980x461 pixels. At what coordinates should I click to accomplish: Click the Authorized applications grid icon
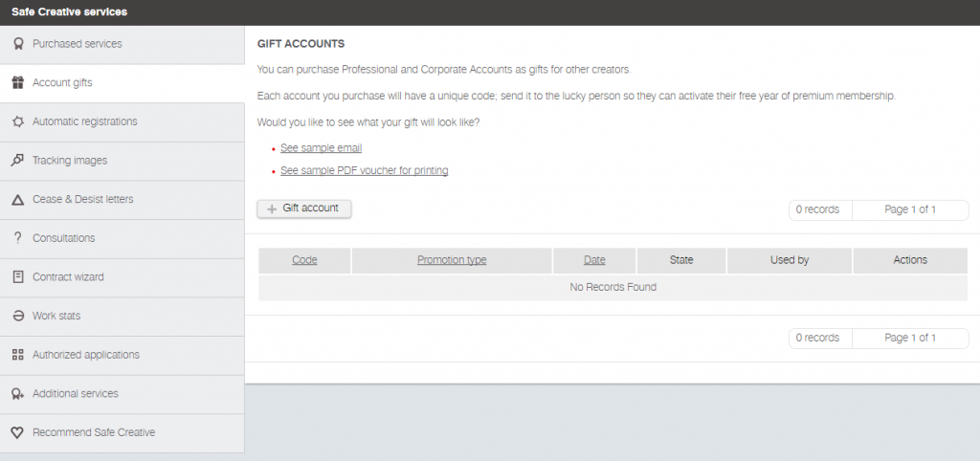(17, 355)
